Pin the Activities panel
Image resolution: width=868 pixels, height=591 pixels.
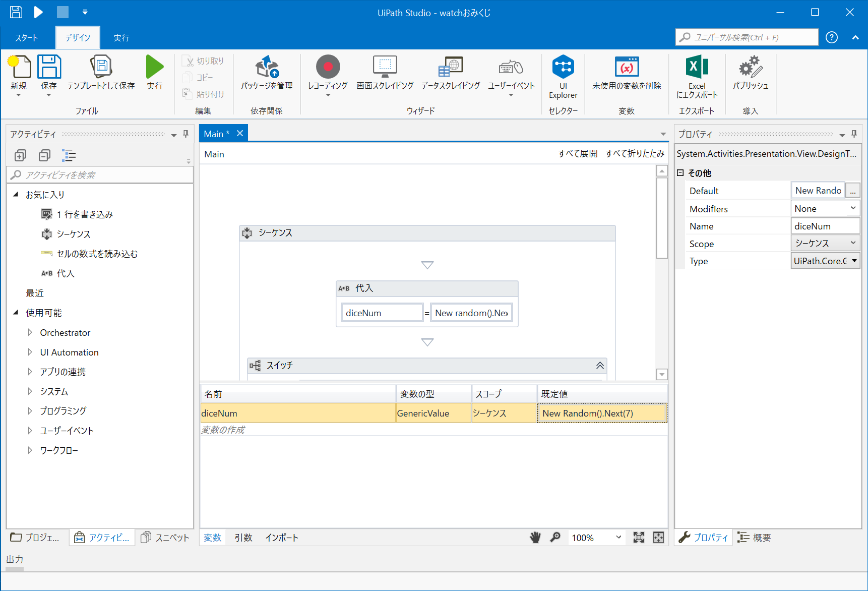[186, 134]
